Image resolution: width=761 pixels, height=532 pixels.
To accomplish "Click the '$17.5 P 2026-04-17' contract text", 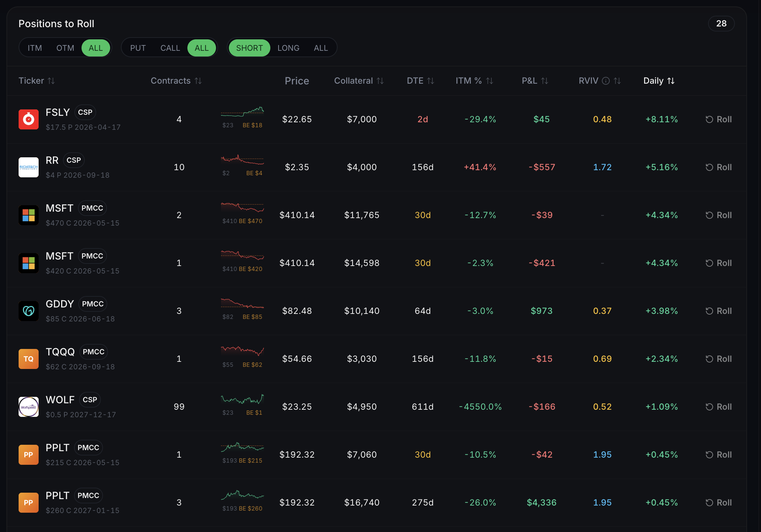I will tap(83, 127).
